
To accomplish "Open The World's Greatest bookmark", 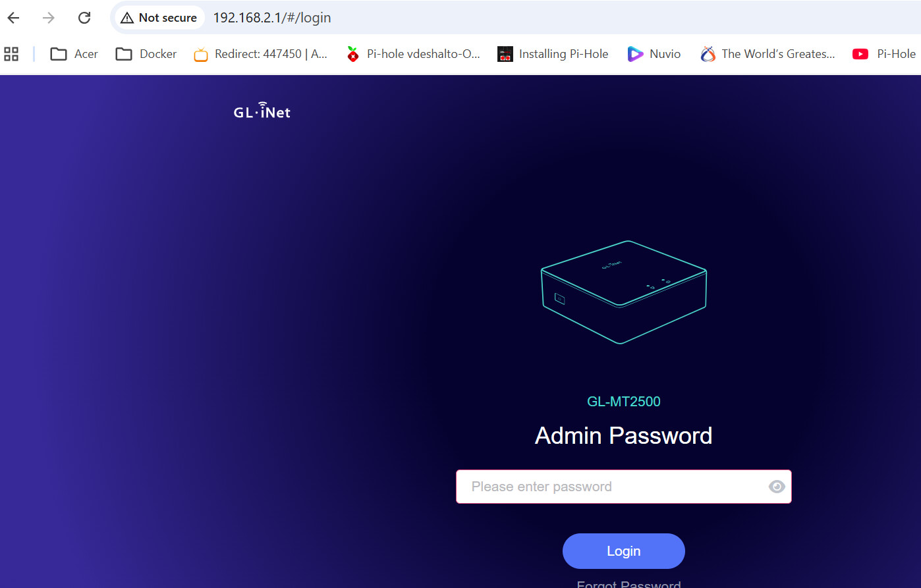I will [x=768, y=54].
